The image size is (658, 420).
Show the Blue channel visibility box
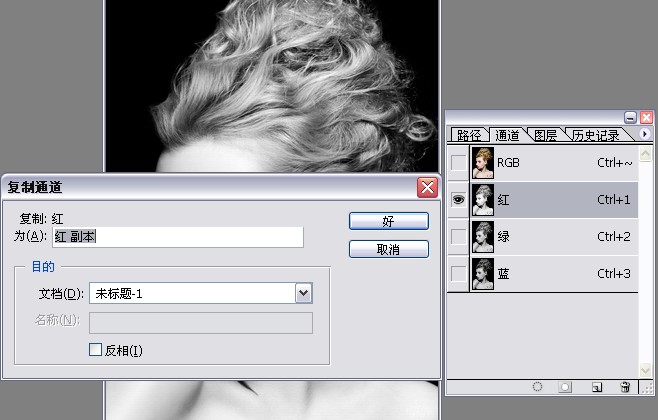458,274
